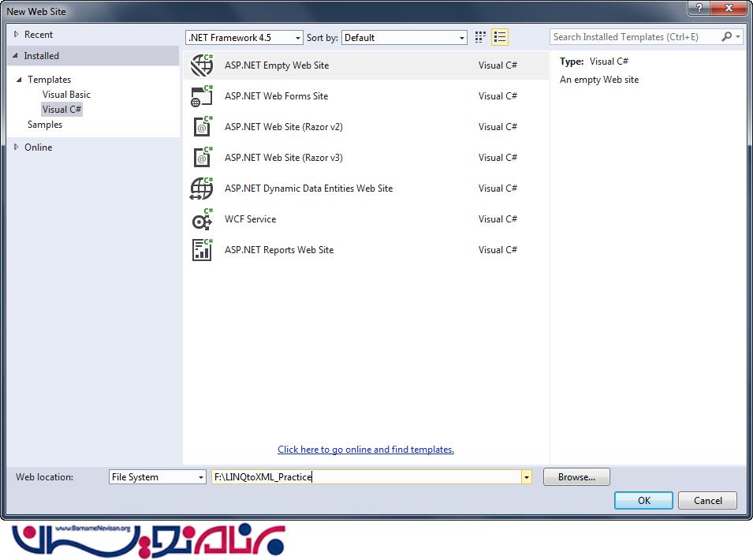Click the Dynamic Data Entities Web Site icon
The height and width of the screenshot is (560, 753).
click(x=202, y=189)
